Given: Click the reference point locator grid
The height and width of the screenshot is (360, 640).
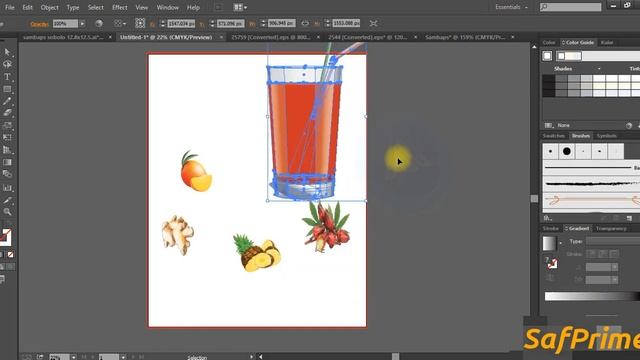Looking at the screenshot, I should pyautogui.click(x=140, y=23).
